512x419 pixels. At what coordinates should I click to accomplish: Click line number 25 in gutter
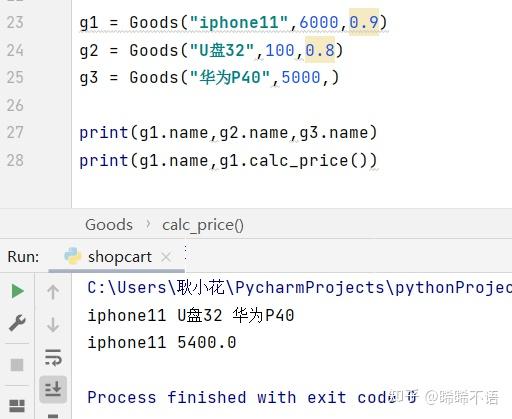tap(15, 77)
